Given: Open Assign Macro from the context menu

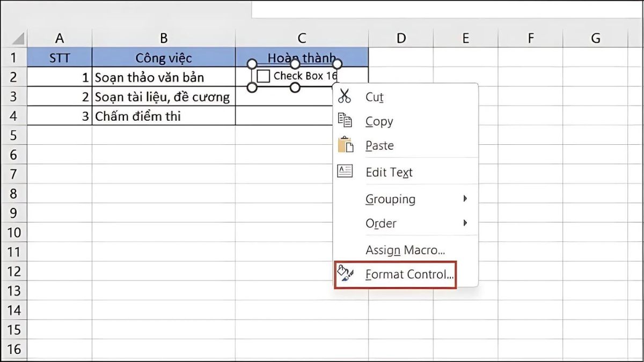Looking at the screenshot, I should click(405, 250).
